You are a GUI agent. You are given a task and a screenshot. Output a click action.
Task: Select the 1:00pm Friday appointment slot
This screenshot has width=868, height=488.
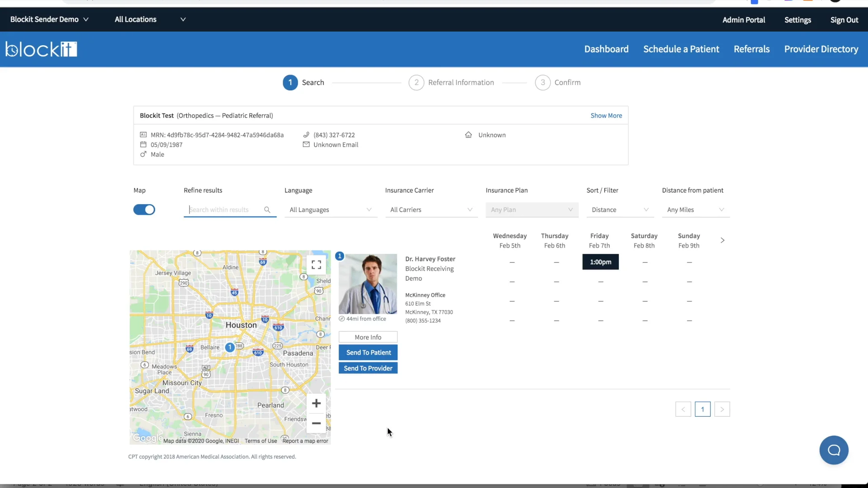point(600,262)
